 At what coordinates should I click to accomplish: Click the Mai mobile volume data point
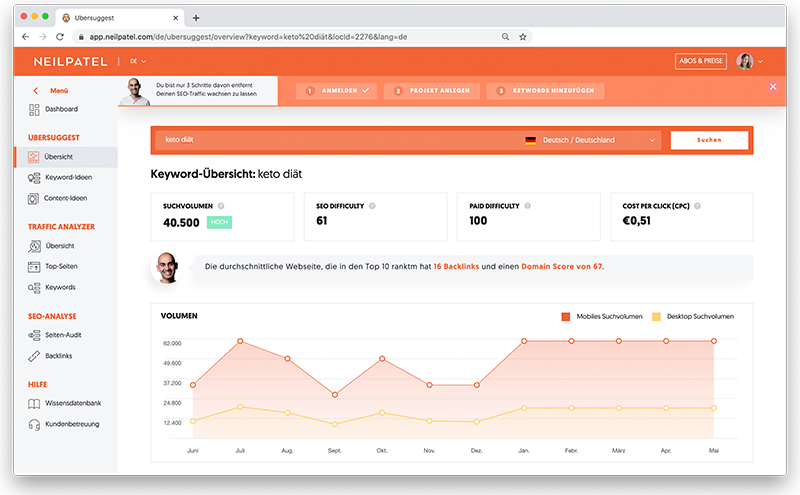714,341
